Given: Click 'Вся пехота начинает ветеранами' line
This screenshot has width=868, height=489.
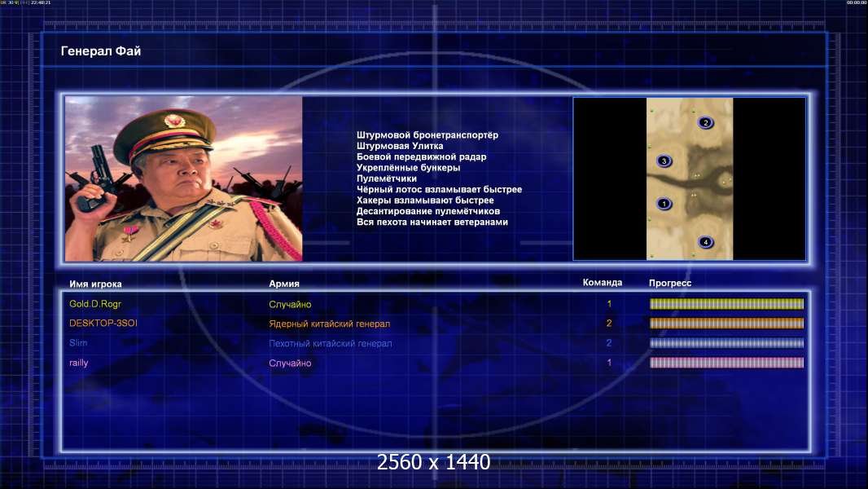Looking at the screenshot, I should tap(432, 222).
